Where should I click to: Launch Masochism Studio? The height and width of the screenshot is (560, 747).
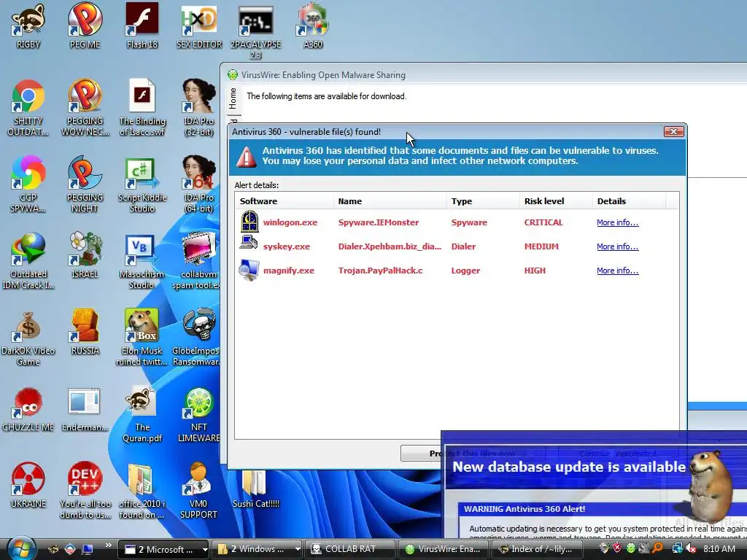[x=142, y=262]
